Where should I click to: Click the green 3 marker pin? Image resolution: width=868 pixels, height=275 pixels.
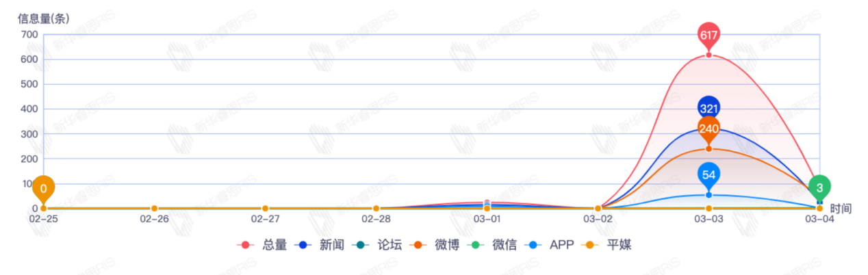pos(819,188)
